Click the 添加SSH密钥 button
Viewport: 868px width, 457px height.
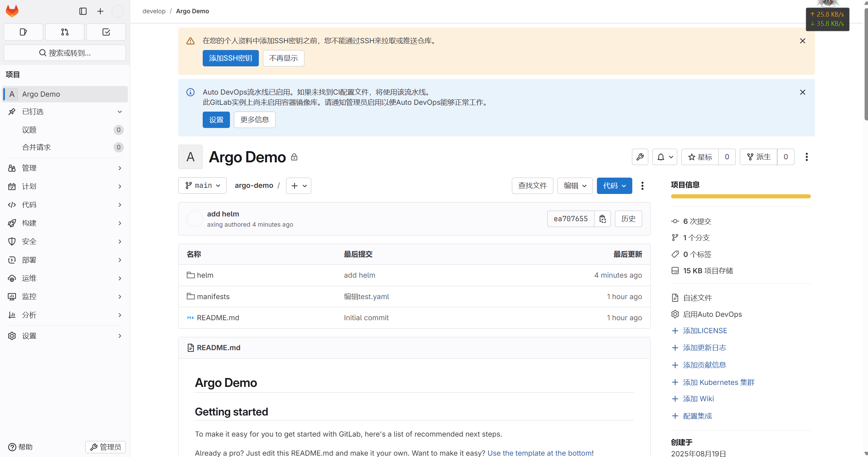point(231,58)
